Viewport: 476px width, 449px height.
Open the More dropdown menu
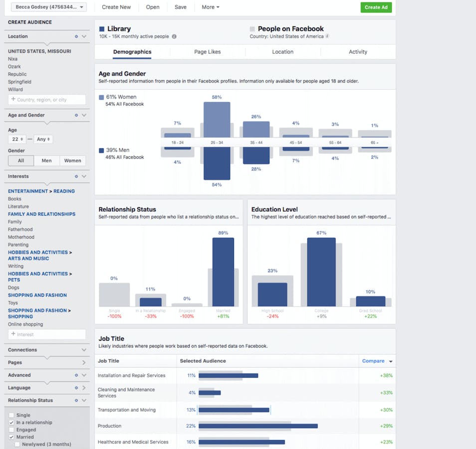point(210,7)
